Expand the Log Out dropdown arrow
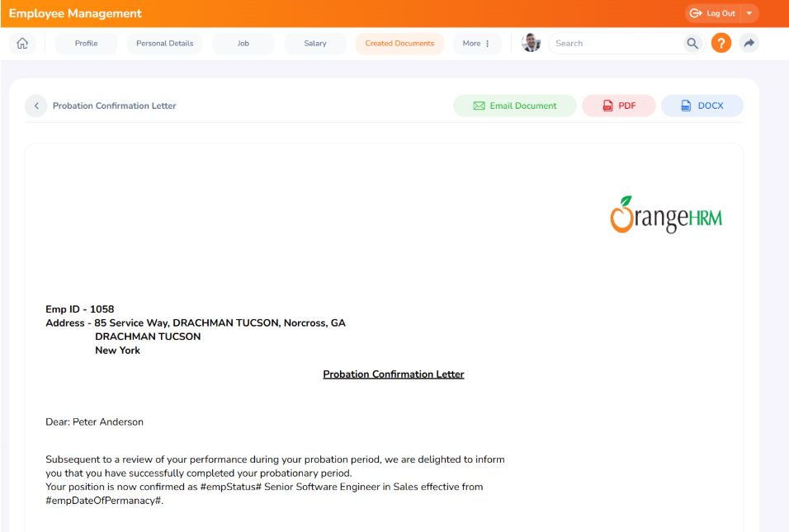This screenshot has height=532, width=789. (x=749, y=13)
